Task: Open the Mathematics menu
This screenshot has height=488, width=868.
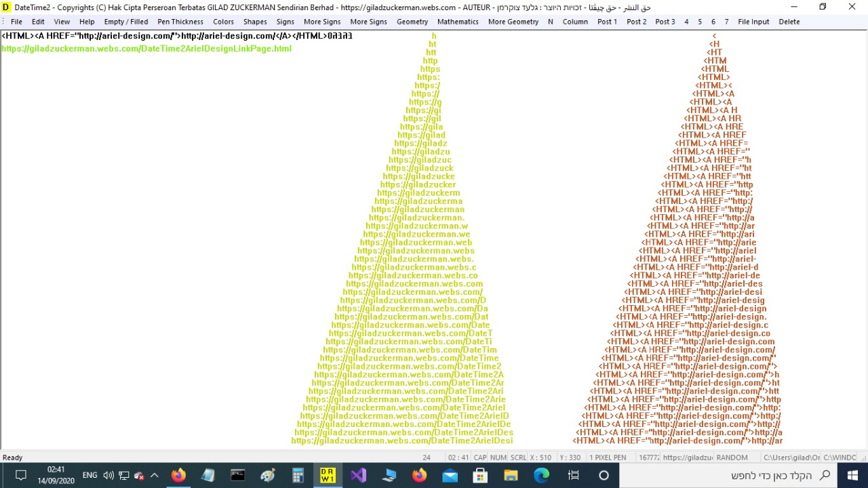Action: tap(458, 22)
